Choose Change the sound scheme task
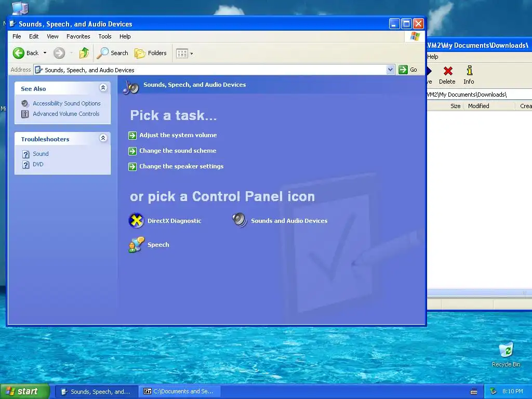This screenshot has height=399, width=532. [178, 151]
